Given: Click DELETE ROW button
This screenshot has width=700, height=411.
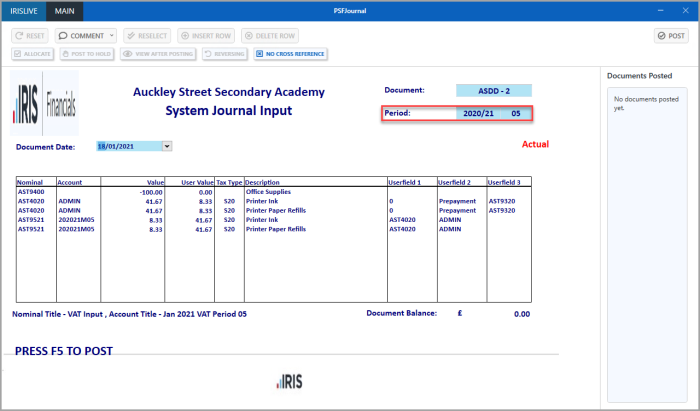Looking at the screenshot, I should coord(270,36).
